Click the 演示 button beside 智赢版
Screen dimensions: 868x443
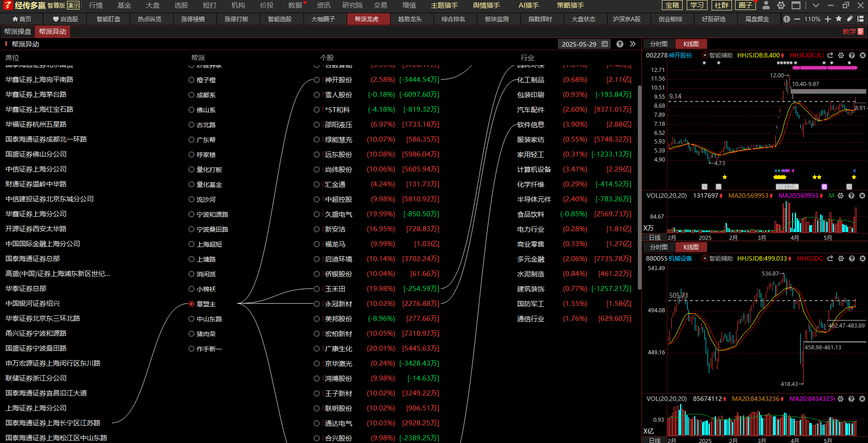(74, 5)
